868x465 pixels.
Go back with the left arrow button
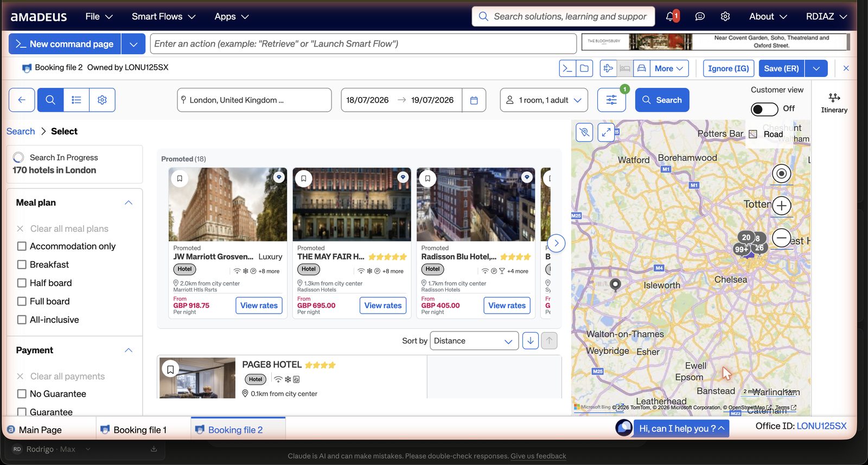[x=22, y=100]
